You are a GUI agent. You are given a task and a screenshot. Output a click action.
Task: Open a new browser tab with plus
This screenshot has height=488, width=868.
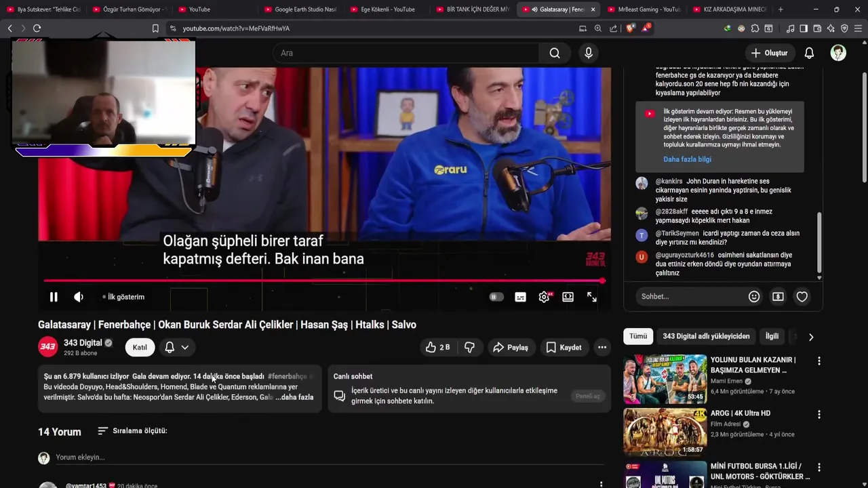(781, 9)
